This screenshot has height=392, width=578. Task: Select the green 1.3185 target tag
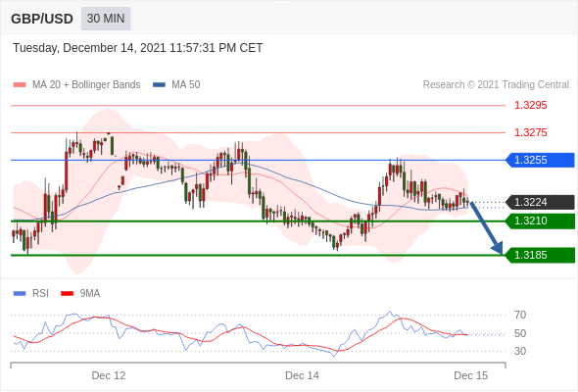(540, 255)
